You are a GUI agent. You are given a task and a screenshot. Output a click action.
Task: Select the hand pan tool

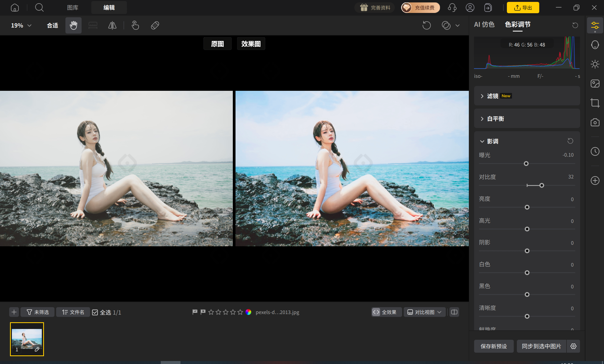coord(73,25)
